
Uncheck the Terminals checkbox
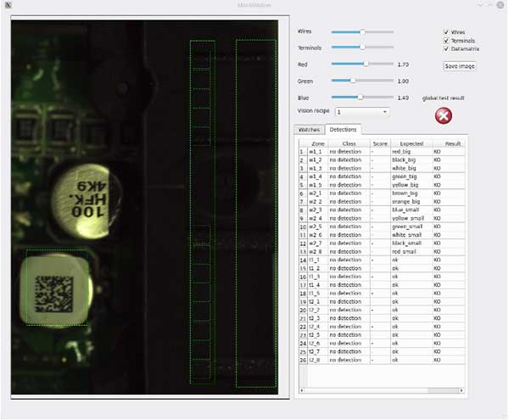click(446, 40)
